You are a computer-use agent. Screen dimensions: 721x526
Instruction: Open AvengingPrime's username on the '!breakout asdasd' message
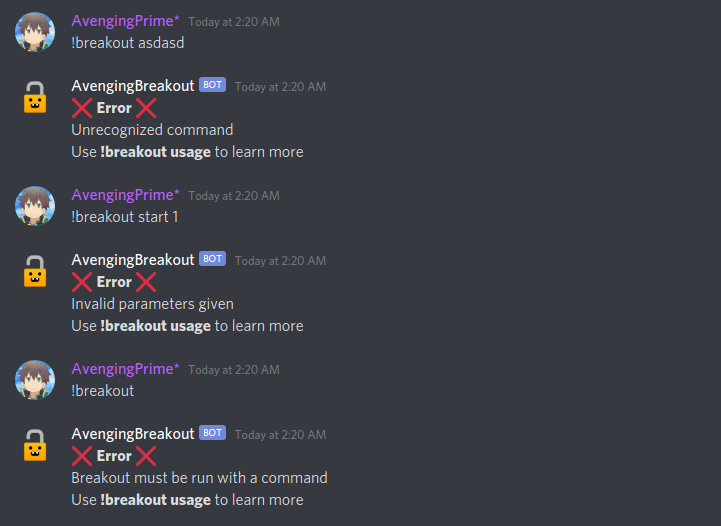click(x=125, y=21)
